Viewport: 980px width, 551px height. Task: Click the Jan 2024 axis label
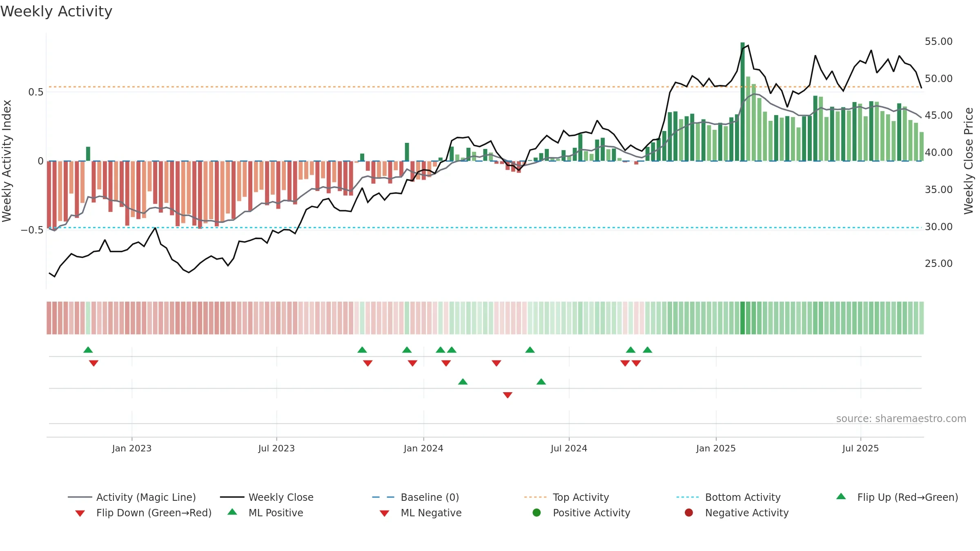click(x=423, y=449)
